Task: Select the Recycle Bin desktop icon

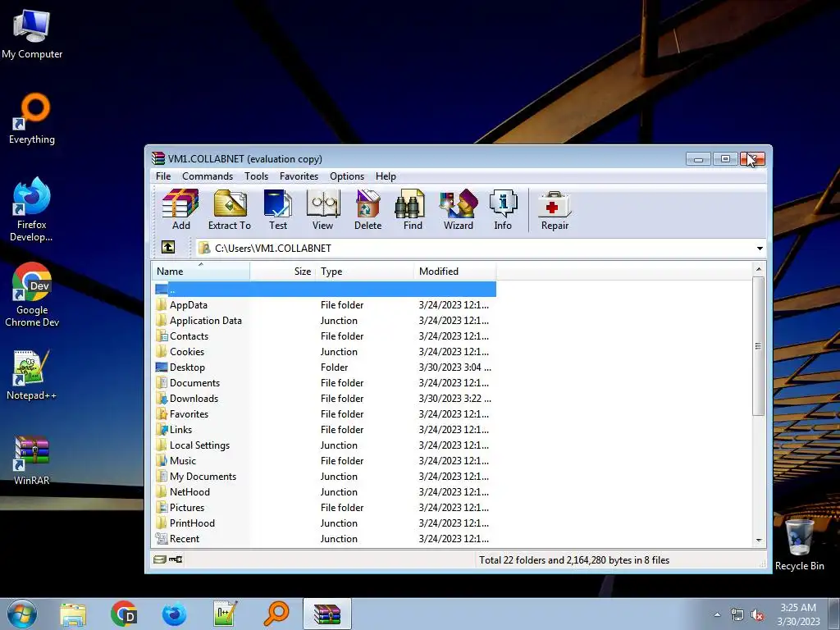Action: (799, 545)
